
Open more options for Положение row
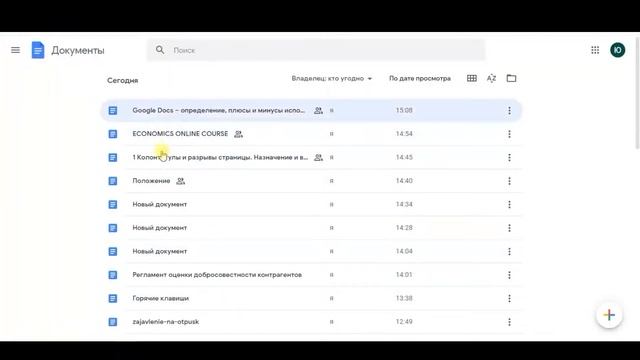tap(509, 181)
